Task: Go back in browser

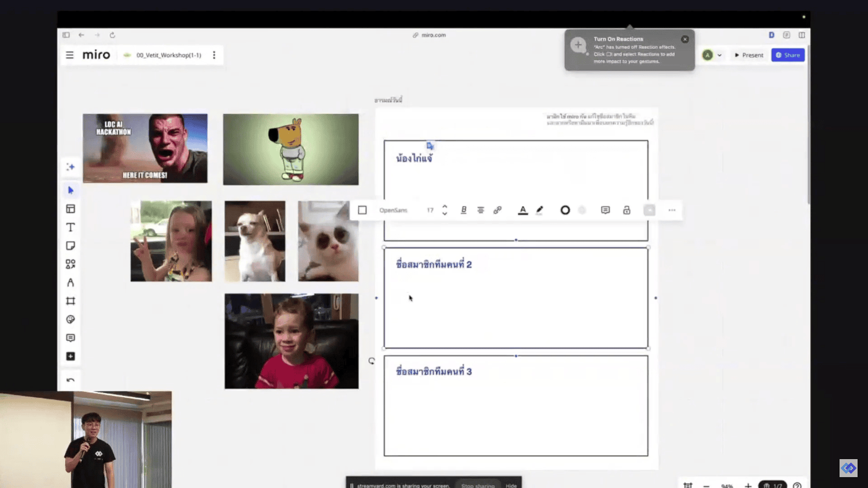Action: [x=81, y=35]
